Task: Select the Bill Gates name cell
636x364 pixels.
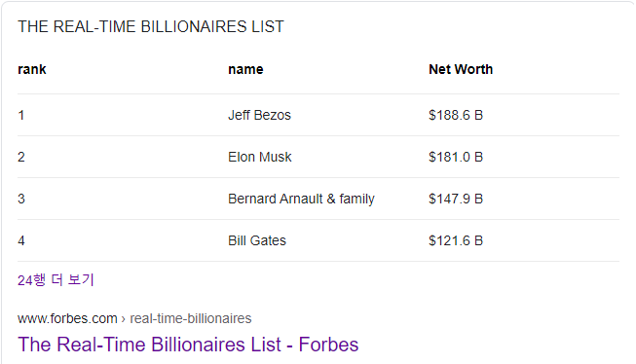Action: pos(257,240)
